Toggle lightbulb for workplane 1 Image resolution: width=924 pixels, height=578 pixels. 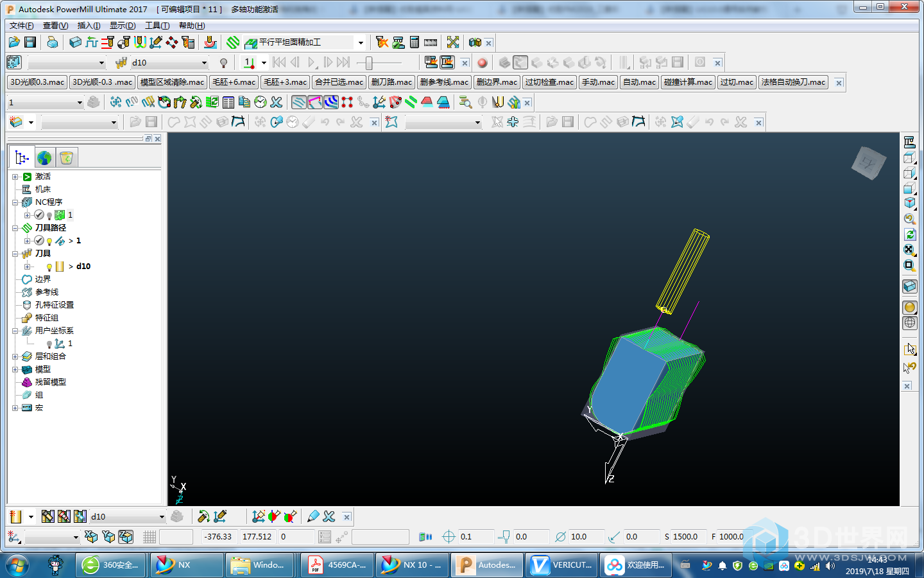click(49, 344)
